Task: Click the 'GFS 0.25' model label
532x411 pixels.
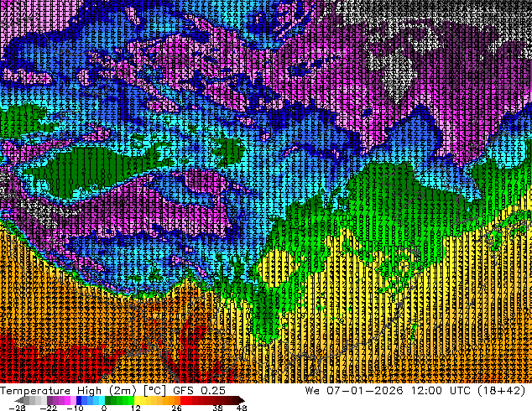Action: coord(199,391)
